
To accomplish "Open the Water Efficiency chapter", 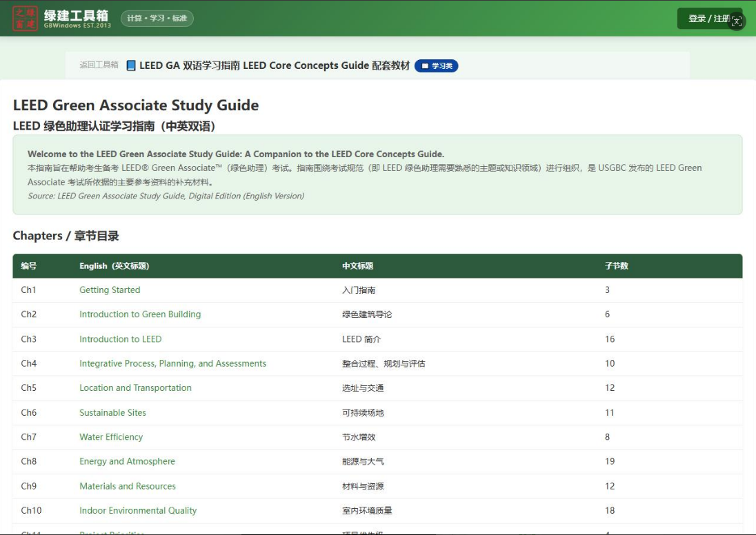I will [x=111, y=437].
